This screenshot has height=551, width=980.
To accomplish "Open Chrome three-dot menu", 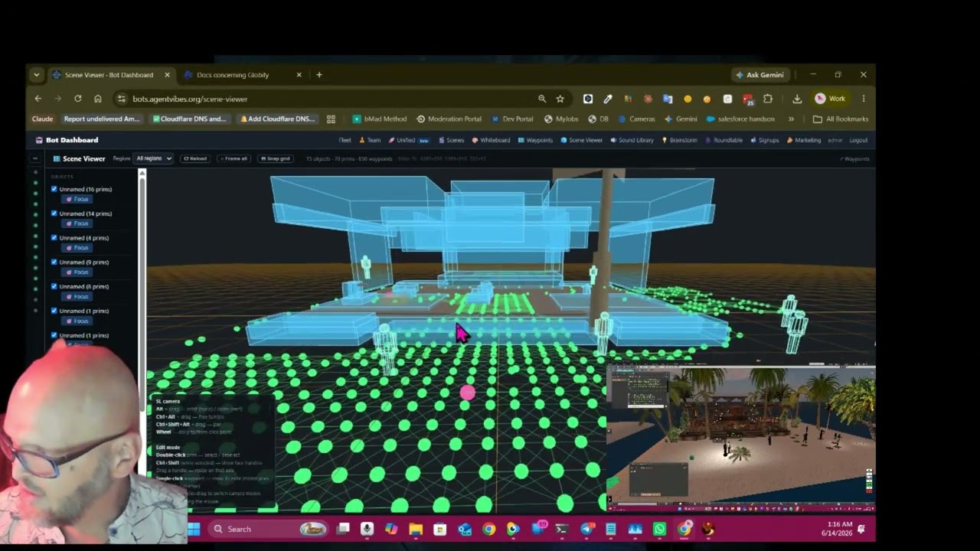I will pyautogui.click(x=864, y=99).
